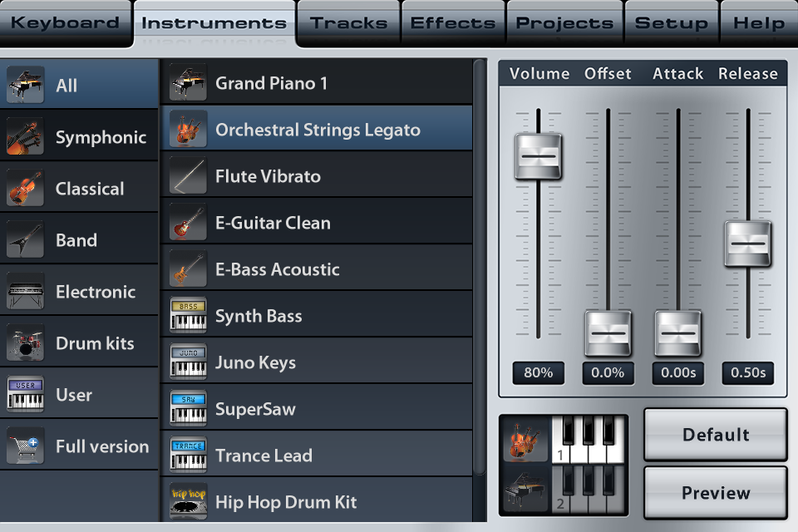Select Grand Piano 1 text
Image resolution: width=798 pixels, height=532 pixels.
pyautogui.click(x=271, y=83)
